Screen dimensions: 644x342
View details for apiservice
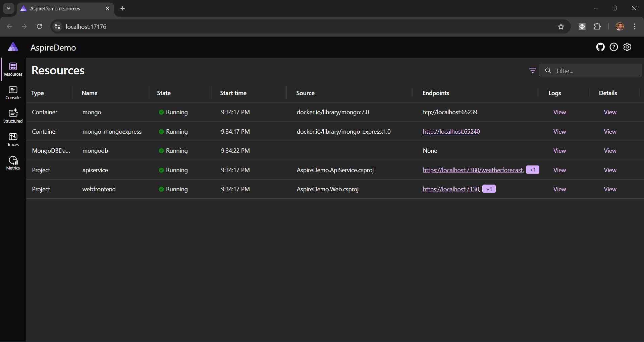tap(610, 170)
